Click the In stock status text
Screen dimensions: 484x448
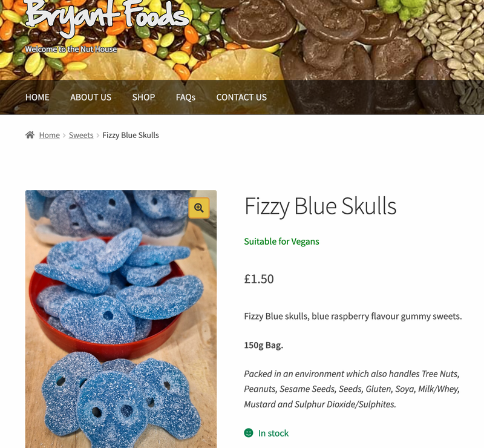273,433
